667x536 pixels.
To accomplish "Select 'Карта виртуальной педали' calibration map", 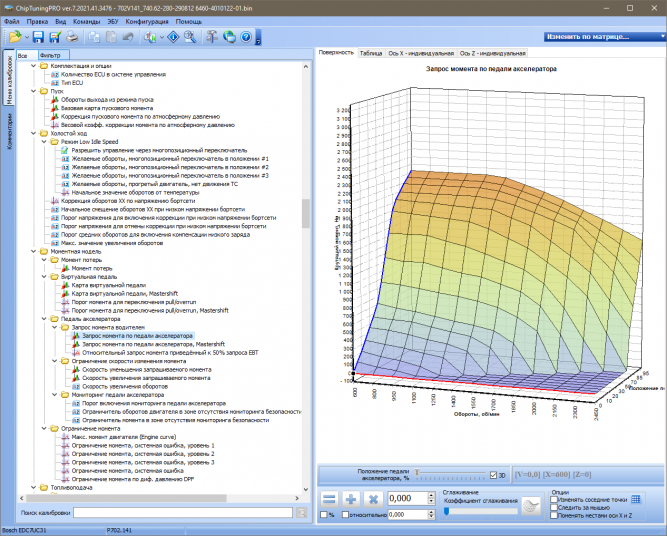I will pos(108,285).
